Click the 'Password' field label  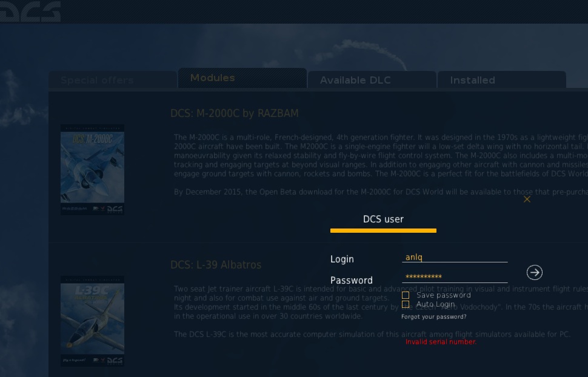[352, 280]
